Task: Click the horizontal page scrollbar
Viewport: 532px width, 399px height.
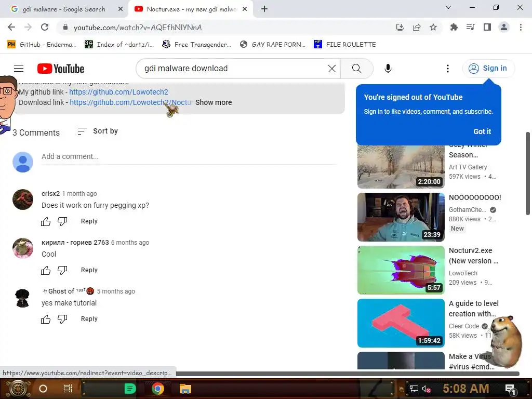Action: [348, 374]
